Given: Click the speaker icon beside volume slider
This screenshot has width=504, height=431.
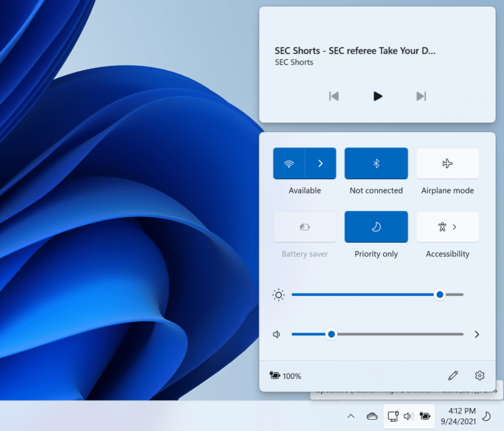Looking at the screenshot, I should pos(277,334).
